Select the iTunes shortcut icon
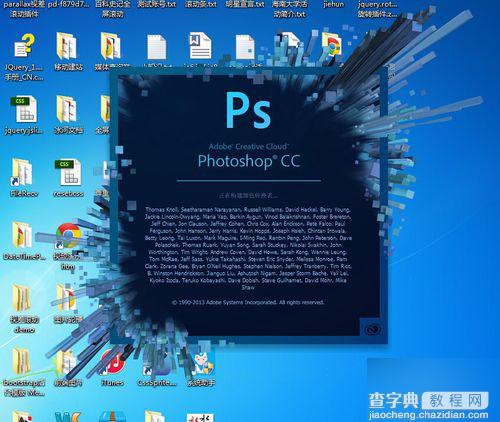This screenshot has width=500, height=422. (113, 363)
